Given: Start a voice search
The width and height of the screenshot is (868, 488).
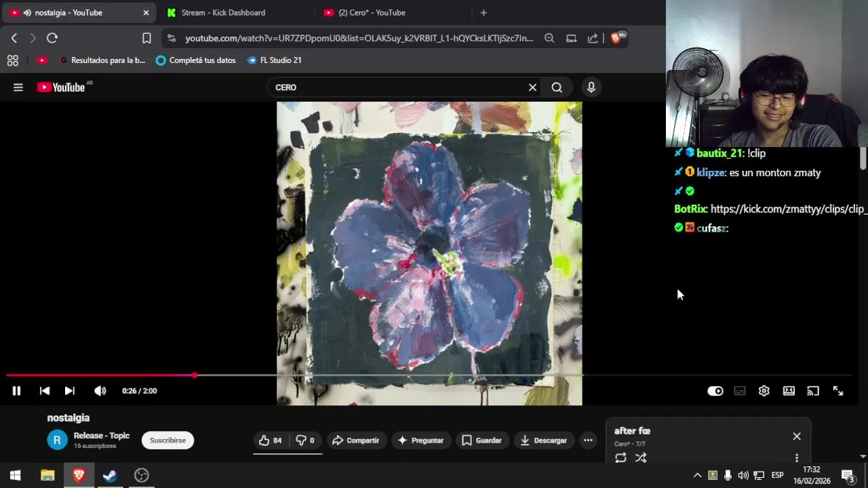Looking at the screenshot, I should 591,87.
